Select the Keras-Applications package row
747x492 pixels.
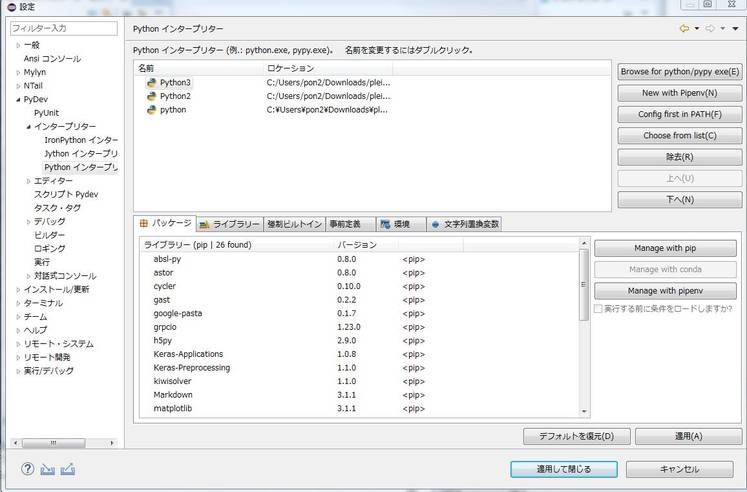pos(360,354)
